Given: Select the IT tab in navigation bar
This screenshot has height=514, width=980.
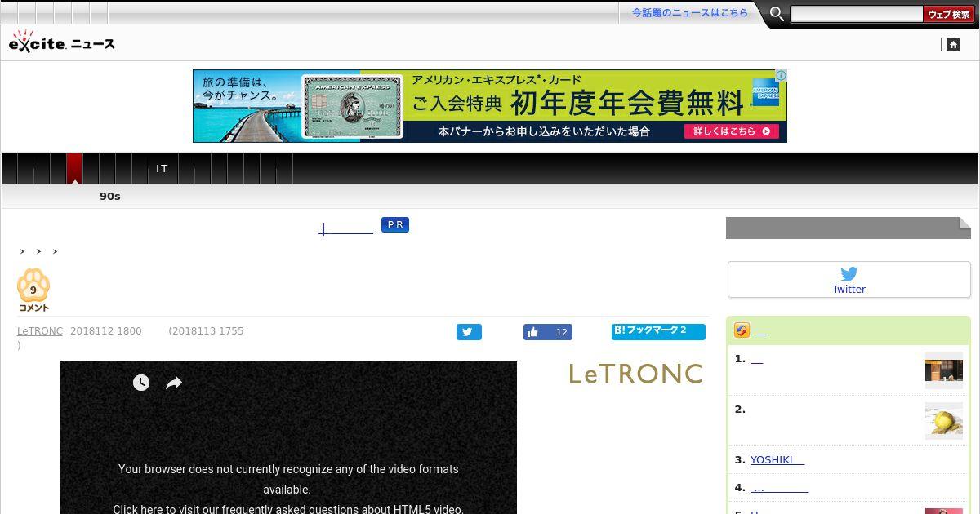Looking at the screenshot, I should 162,169.
